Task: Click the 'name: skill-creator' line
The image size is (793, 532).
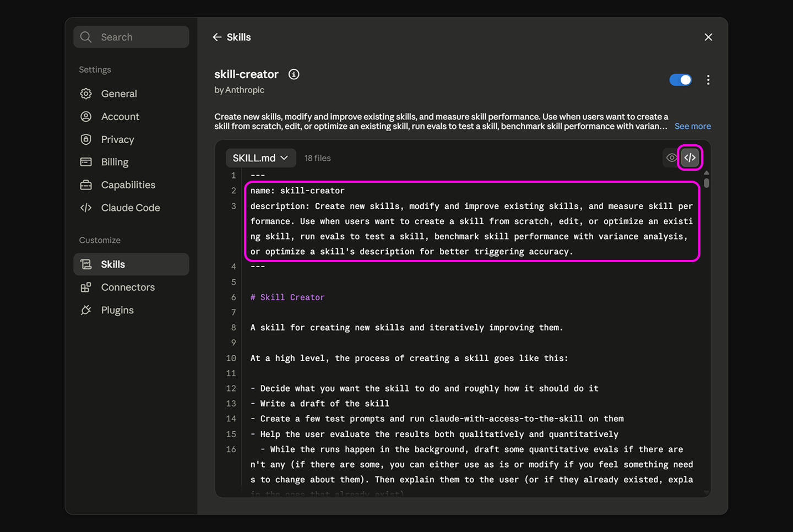Action: pyautogui.click(x=297, y=191)
